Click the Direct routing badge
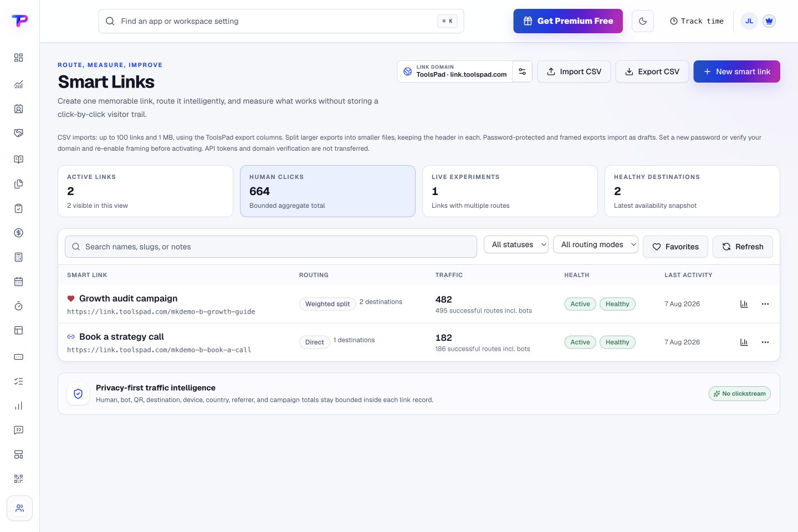This screenshot has width=798, height=532. (314, 342)
